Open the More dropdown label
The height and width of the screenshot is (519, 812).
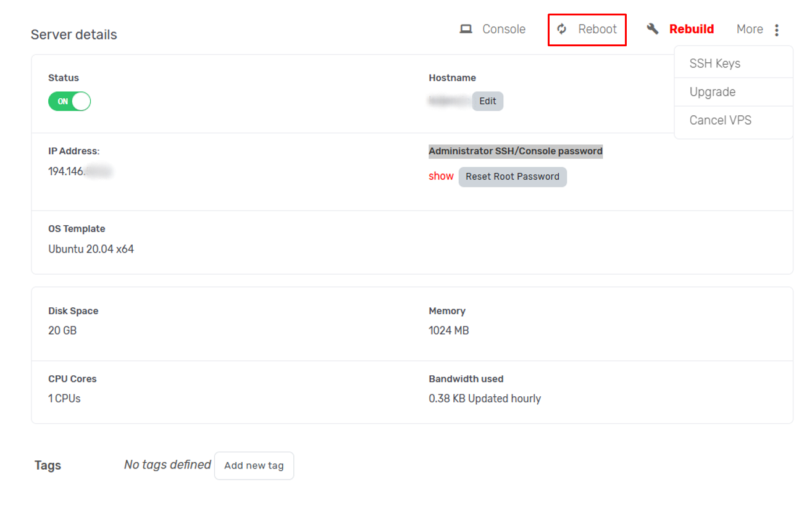(750, 29)
